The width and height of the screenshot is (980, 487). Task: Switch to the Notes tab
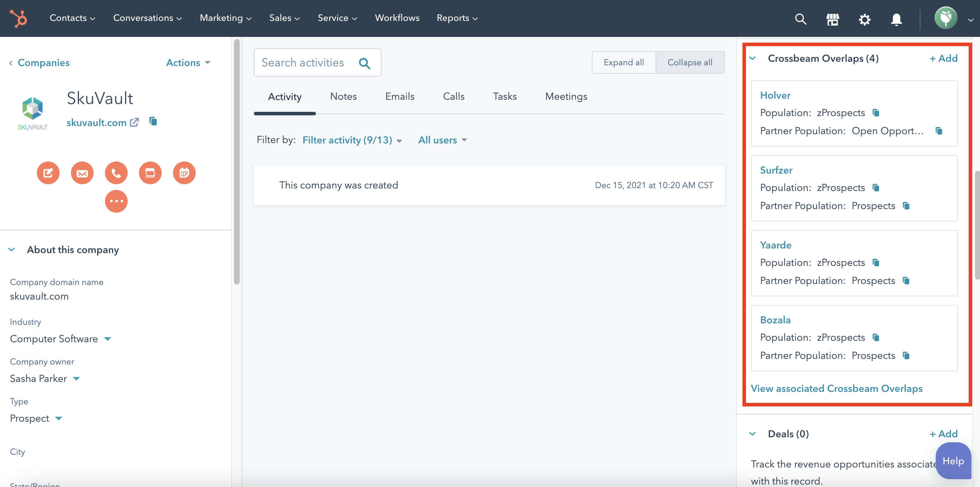[343, 96]
